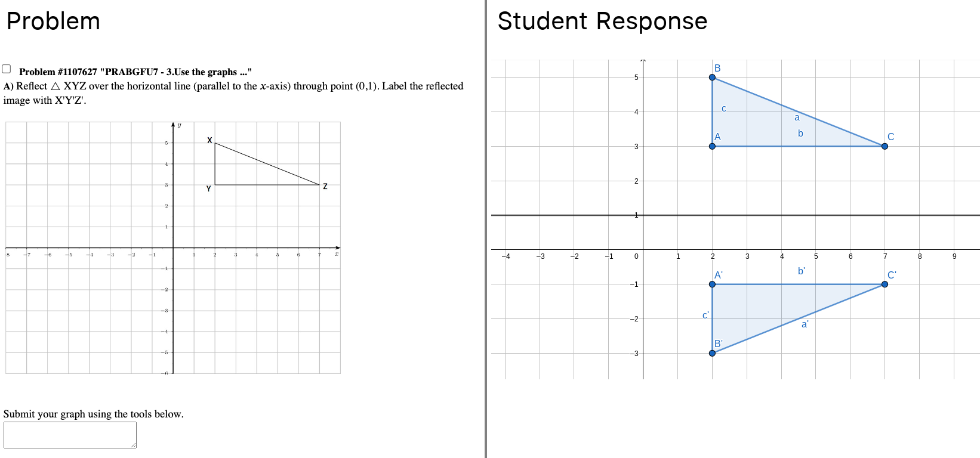The width and height of the screenshot is (980, 458).
Task: Click side label a on the hypotenuse
Action: pyautogui.click(x=797, y=118)
